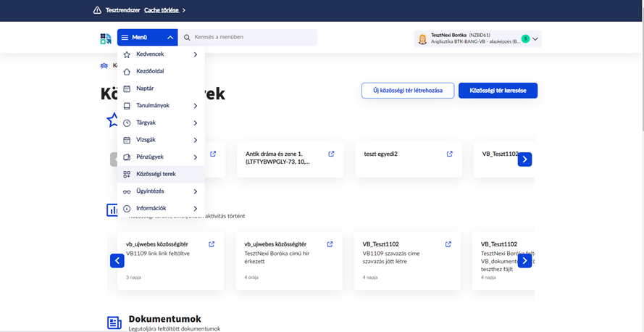The image size is (644, 332).
Task: Click Új közösségi tér létrehozása button
Action: (x=408, y=91)
